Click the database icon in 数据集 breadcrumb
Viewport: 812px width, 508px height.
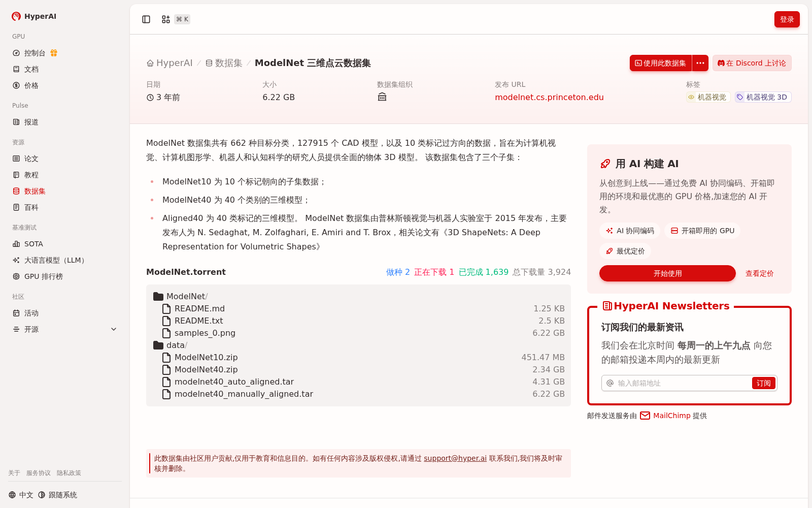tap(209, 63)
